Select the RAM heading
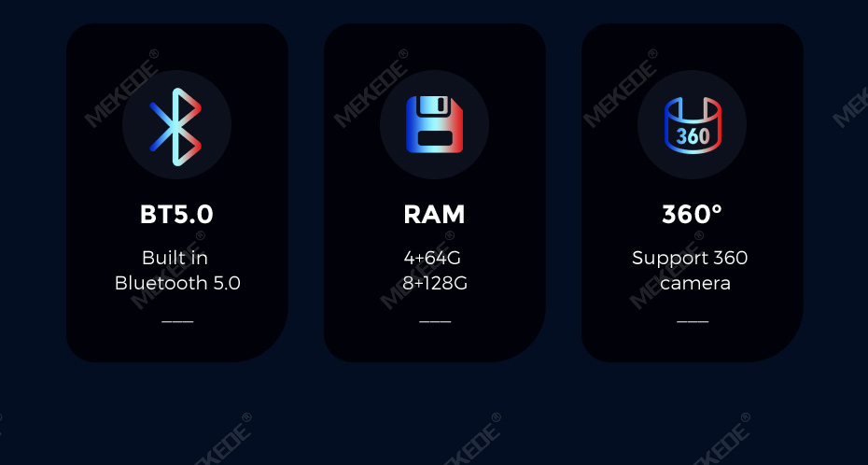The image size is (868, 465). click(x=435, y=215)
